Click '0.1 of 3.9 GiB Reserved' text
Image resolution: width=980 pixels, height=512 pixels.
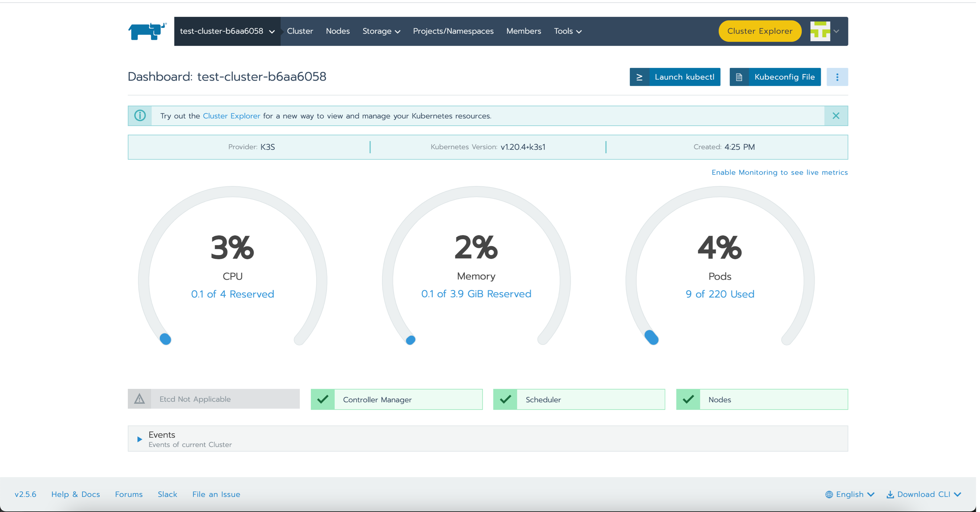[x=476, y=294]
